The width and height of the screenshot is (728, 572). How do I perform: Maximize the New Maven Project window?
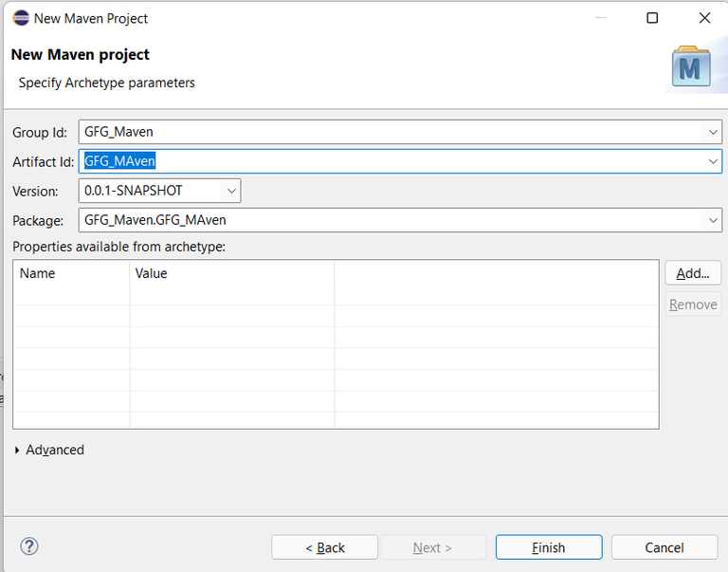point(652,18)
